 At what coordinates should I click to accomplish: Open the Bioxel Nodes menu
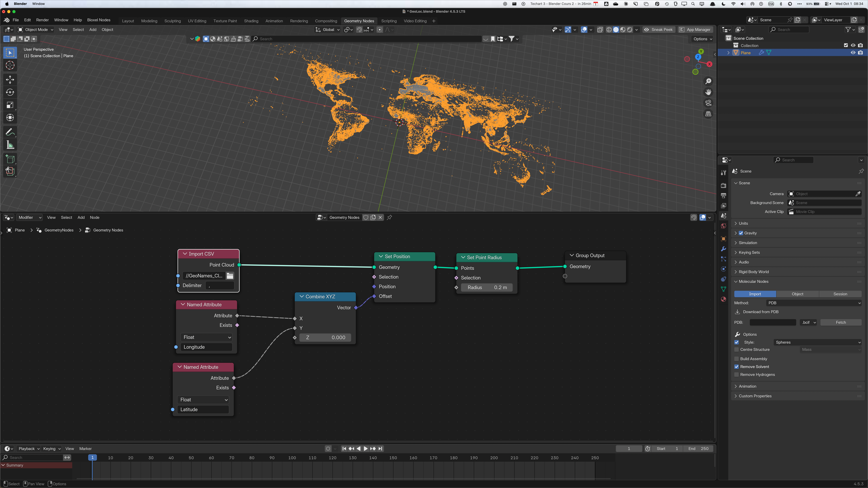(99, 20)
